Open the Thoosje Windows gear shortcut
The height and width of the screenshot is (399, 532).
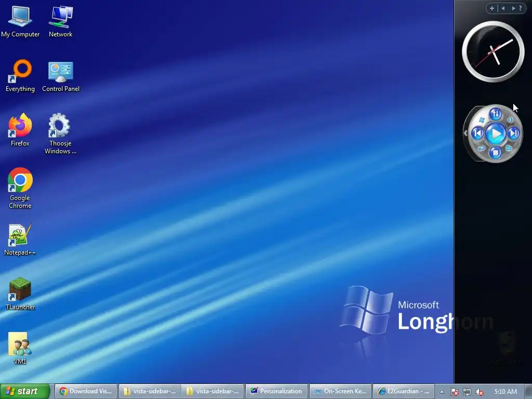[x=60, y=134]
